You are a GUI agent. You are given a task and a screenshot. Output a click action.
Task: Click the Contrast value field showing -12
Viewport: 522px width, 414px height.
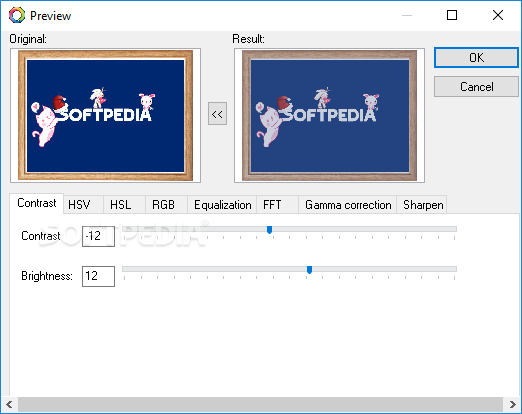[x=98, y=236]
